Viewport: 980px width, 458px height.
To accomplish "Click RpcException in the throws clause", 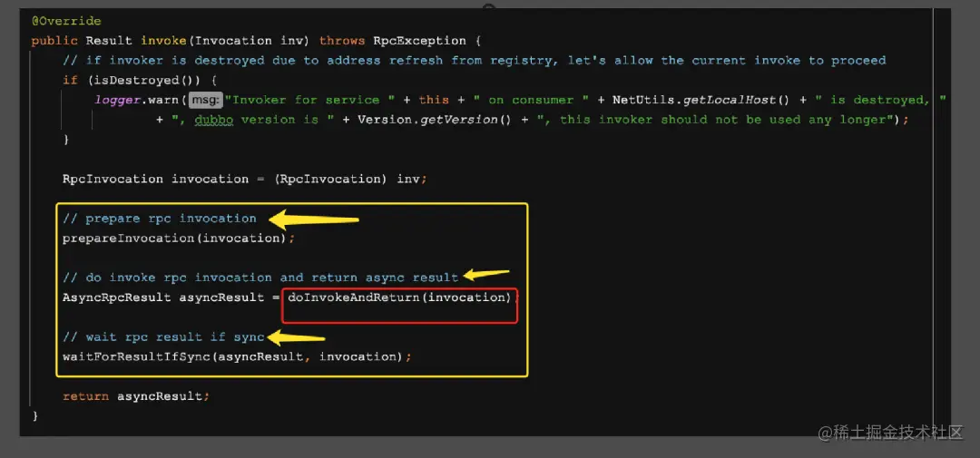I will pyautogui.click(x=420, y=41).
